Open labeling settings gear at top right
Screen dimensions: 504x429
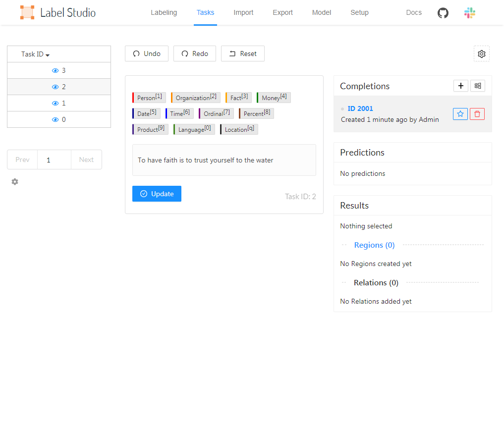click(x=482, y=54)
